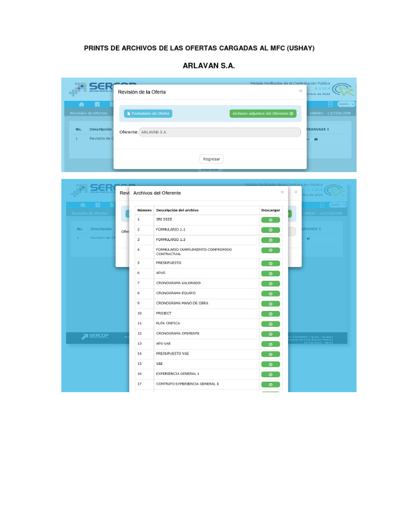Download the CRONOGRAMA MANO DE OBRA file

tap(270, 304)
